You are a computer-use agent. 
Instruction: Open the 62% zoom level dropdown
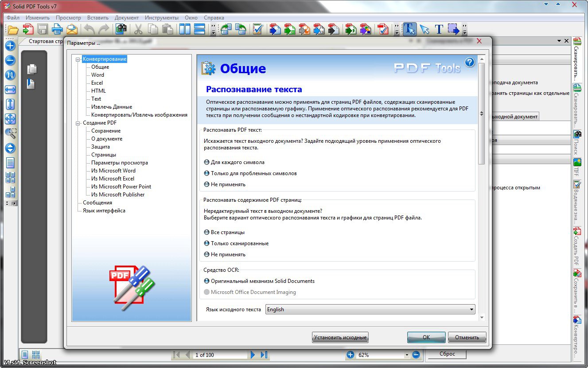point(407,355)
